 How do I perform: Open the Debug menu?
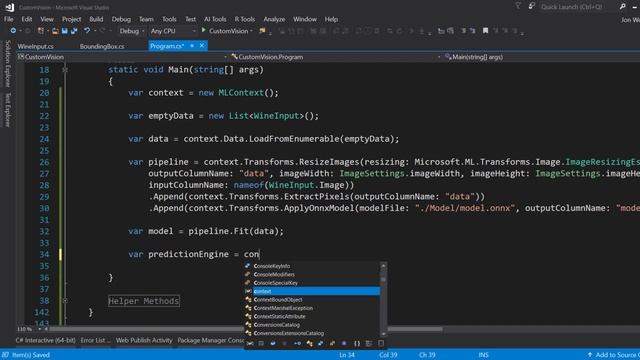[121, 19]
